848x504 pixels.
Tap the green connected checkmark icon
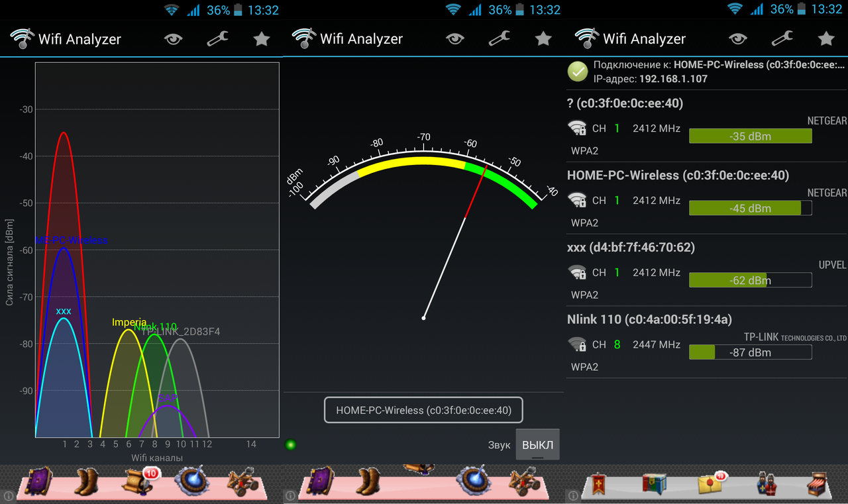click(578, 72)
